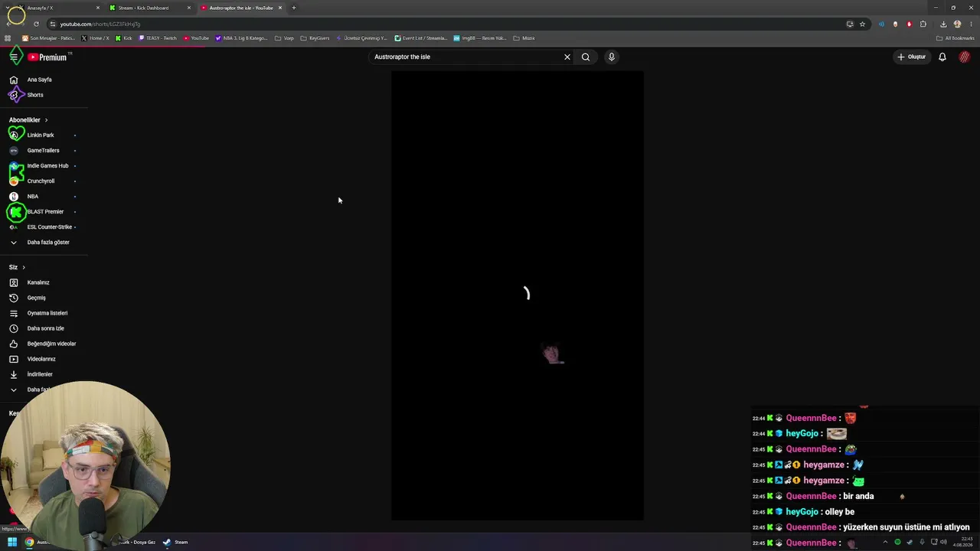Click the install app icon in address bar
The width and height of the screenshot is (980, 551).
click(x=850, y=24)
